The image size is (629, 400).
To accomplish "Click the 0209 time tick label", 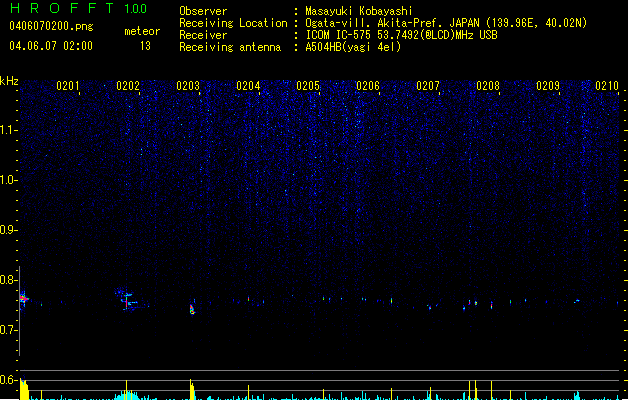I will click(548, 86).
